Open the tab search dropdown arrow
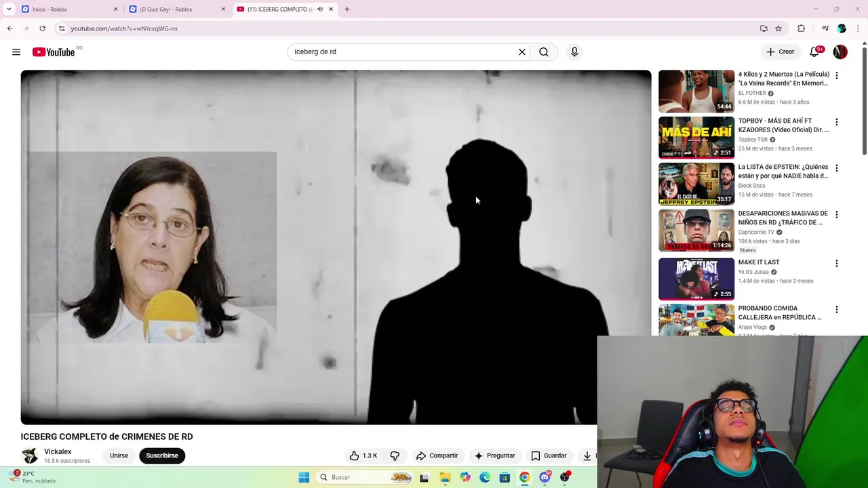Viewport: 868px width, 488px height. tap(9, 9)
